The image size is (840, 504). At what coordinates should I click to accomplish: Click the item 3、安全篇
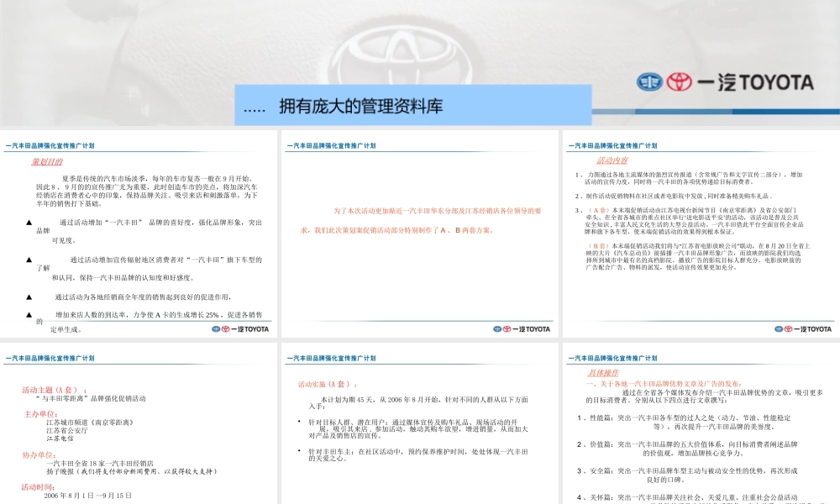coord(687,475)
